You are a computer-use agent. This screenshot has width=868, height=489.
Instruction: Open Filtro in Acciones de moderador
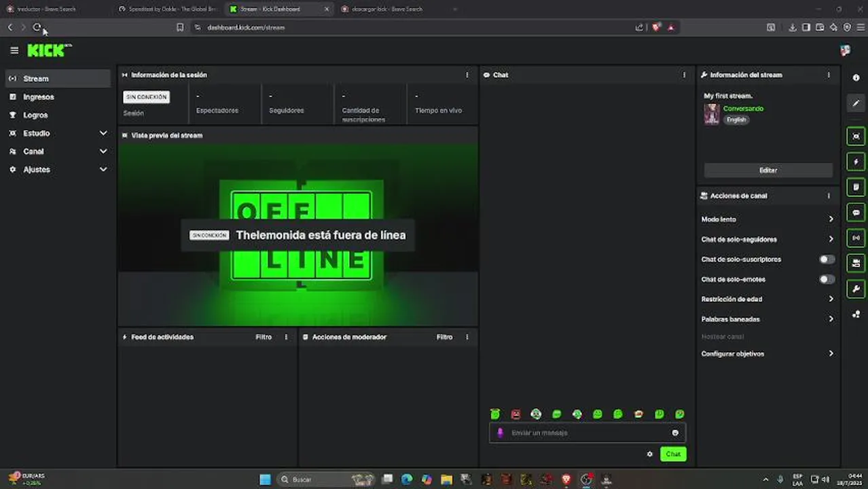444,337
